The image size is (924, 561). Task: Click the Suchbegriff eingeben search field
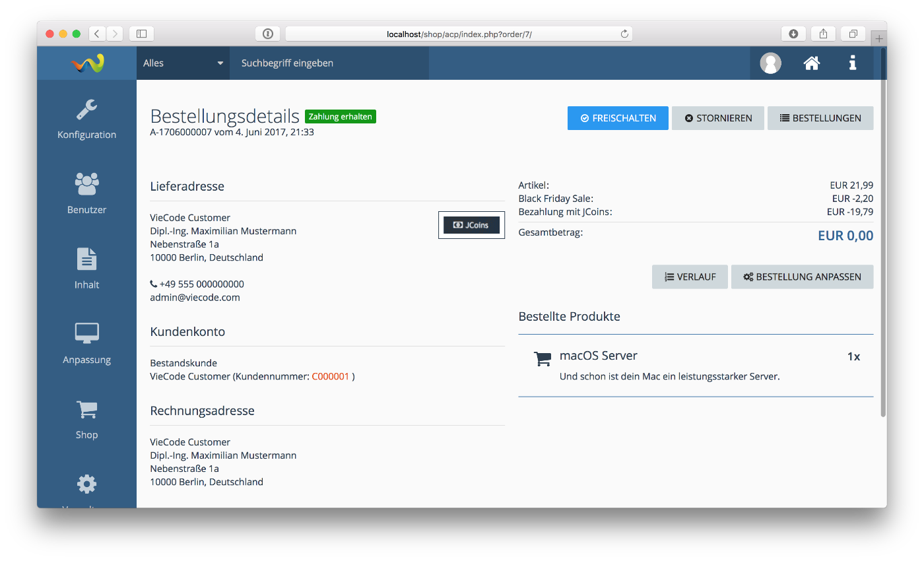tap(329, 63)
